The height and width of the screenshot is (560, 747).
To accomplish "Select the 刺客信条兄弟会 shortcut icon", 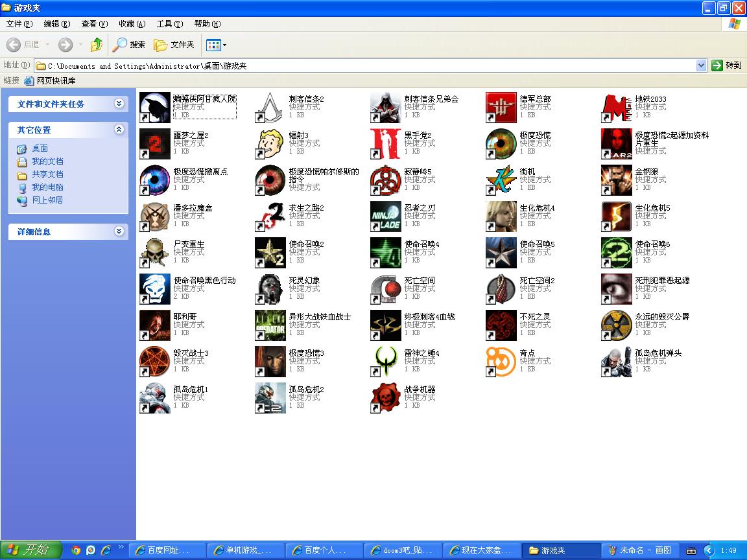I will (385, 108).
